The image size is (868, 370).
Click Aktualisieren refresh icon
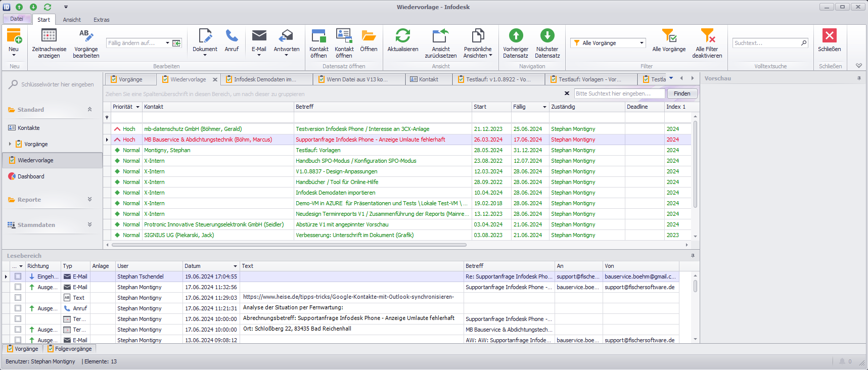pos(403,35)
